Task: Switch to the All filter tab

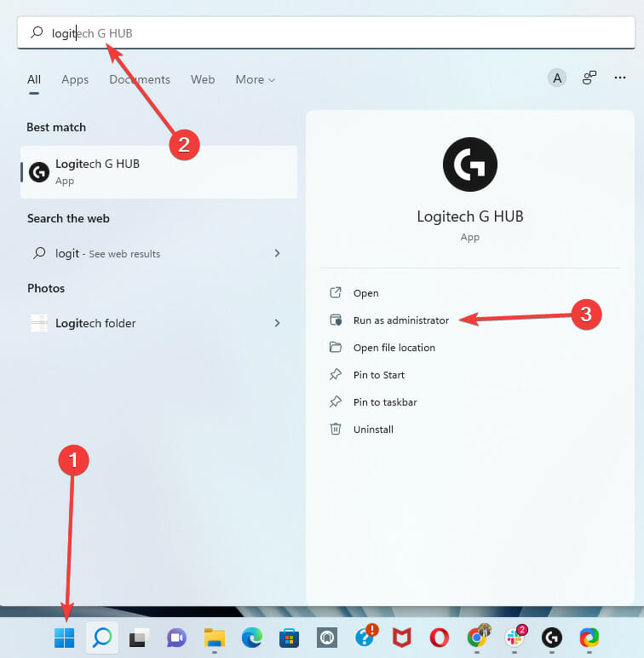Action: click(34, 80)
